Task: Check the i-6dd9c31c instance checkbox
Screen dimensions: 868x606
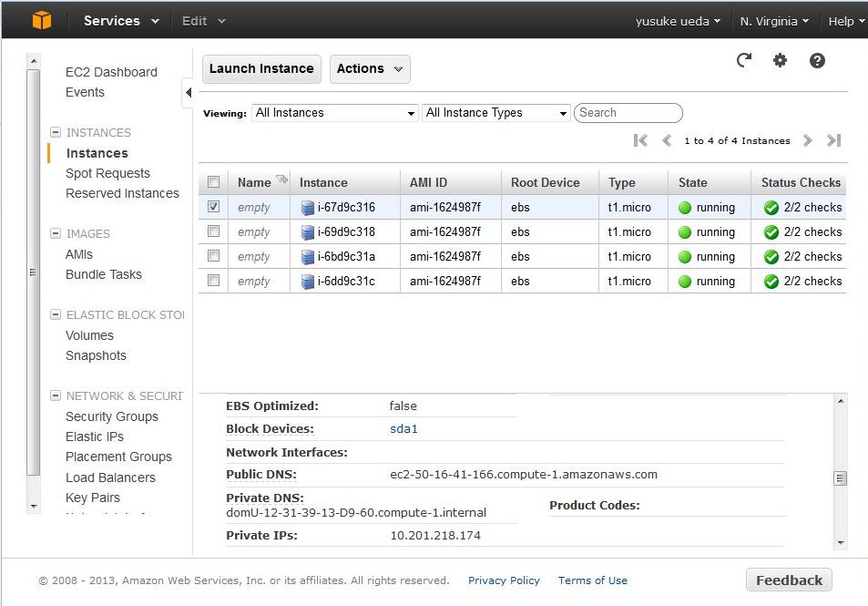Action: (x=213, y=281)
